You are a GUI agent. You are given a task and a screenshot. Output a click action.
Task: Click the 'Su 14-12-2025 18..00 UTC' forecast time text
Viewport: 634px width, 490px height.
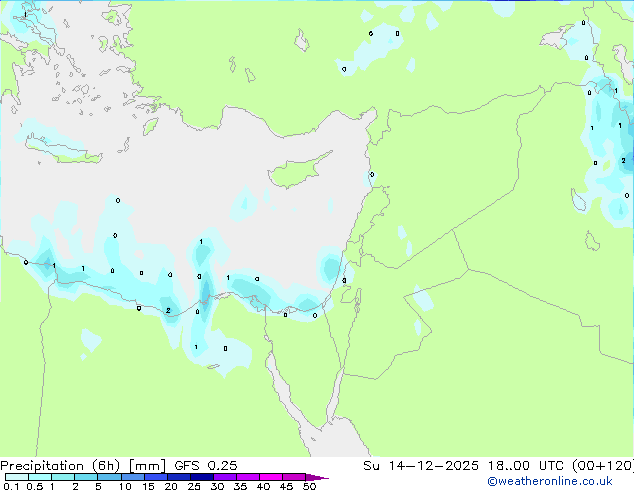pos(464,466)
